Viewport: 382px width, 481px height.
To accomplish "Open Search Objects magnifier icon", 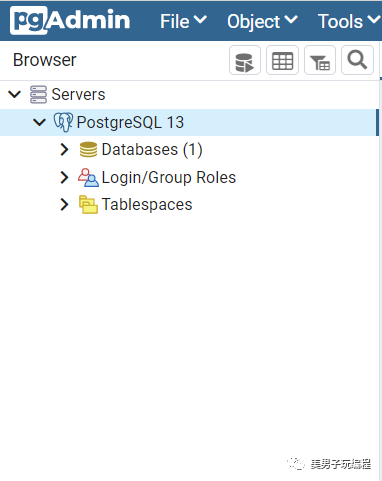I will [x=357, y=60].
